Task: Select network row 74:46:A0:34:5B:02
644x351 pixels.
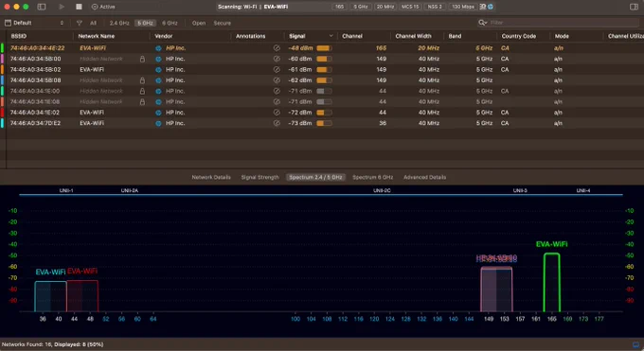Action: (322, 70)
